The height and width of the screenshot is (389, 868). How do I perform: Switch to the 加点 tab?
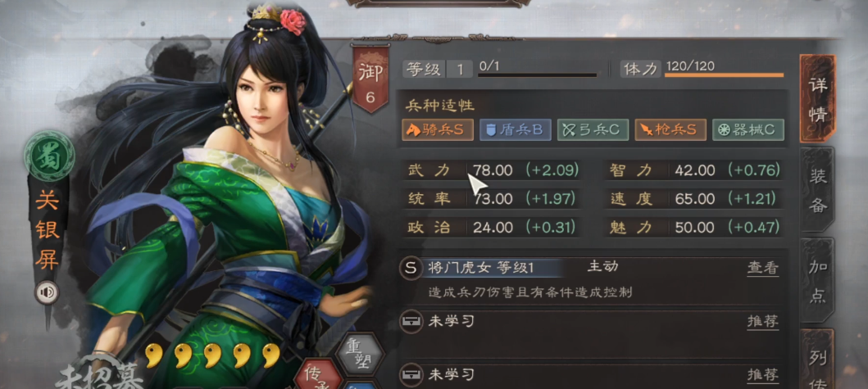(818, 281)
